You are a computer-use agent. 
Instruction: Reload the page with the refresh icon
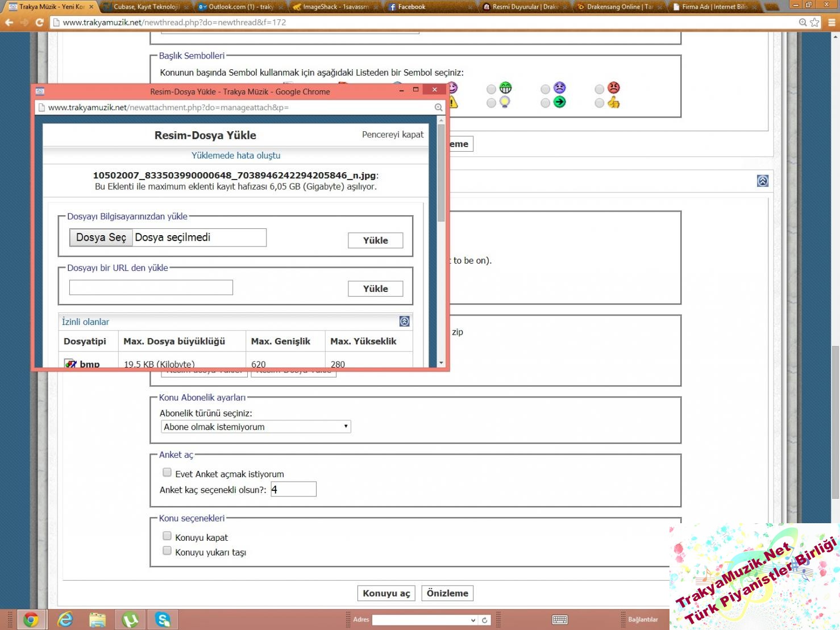pyautogui.click(x=39, y=22)
